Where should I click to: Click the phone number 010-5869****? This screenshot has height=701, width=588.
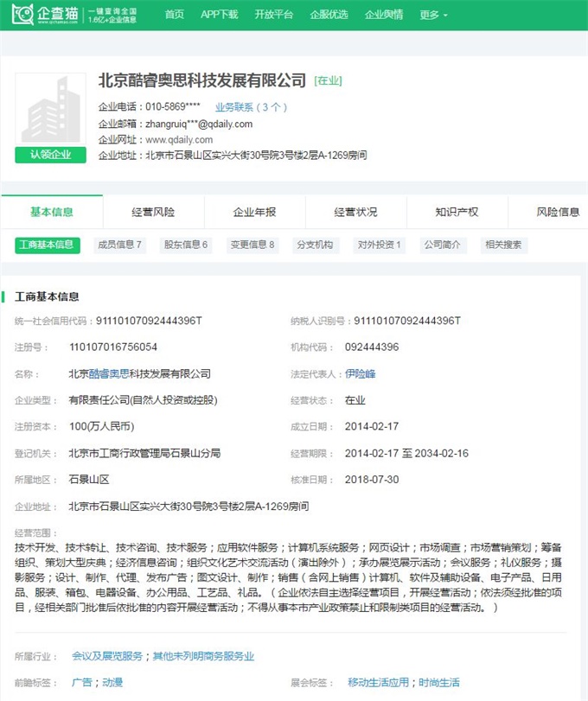click(x=173, y=107)
